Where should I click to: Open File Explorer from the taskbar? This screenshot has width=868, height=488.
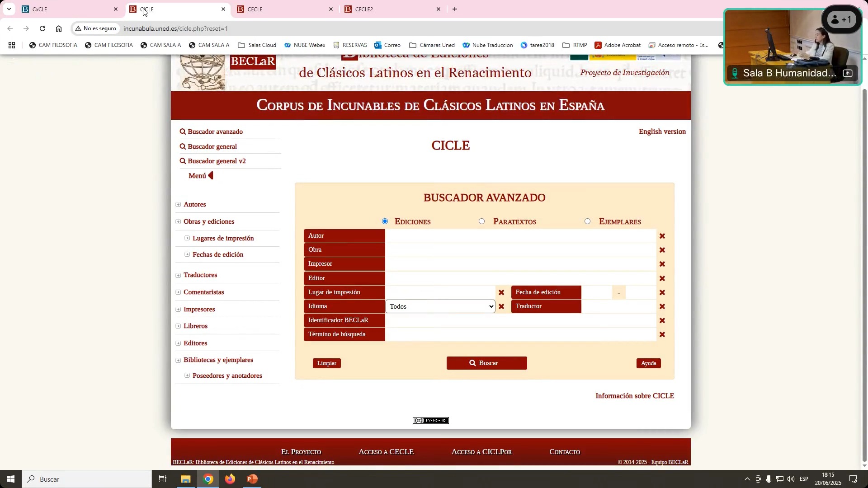tap(185, 479)
